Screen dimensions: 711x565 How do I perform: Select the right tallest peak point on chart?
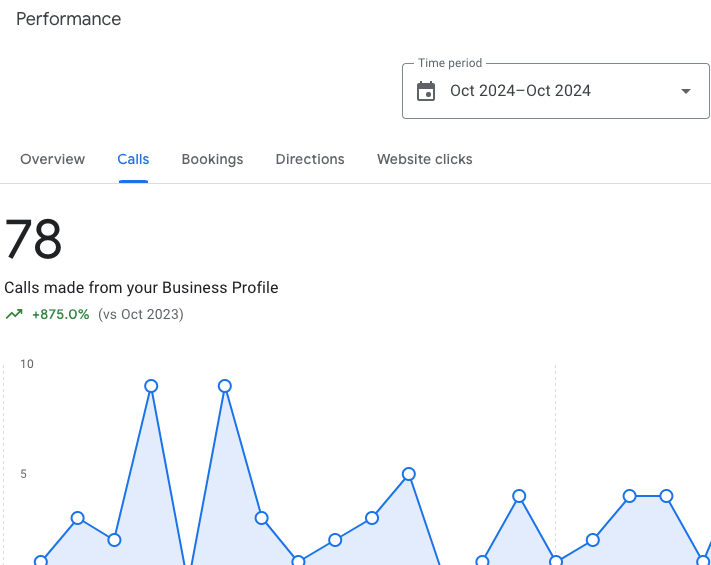coord(225,386)
